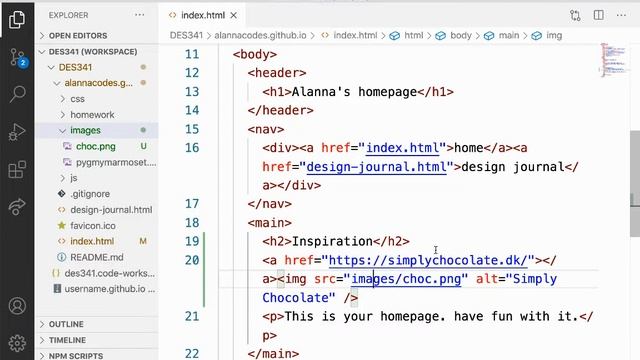The height and width of the screenshot is (360, 640).
Task: Open Source Control view with badge 2
Action: pos(18,58)
